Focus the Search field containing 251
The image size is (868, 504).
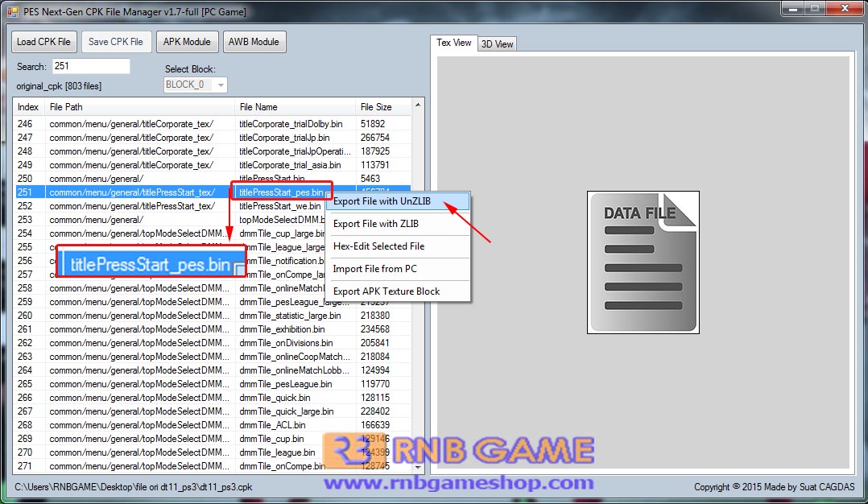(x=91, y=66)
